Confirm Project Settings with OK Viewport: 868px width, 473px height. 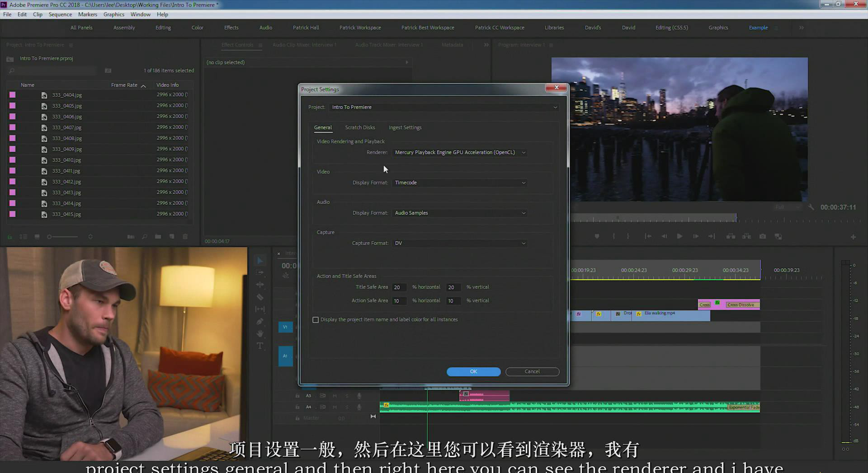(x=473, y=372)
